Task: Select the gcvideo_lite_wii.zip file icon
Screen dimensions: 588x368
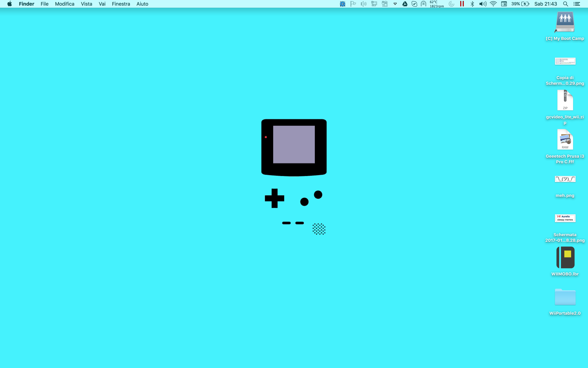Action: tap(565, 100)
